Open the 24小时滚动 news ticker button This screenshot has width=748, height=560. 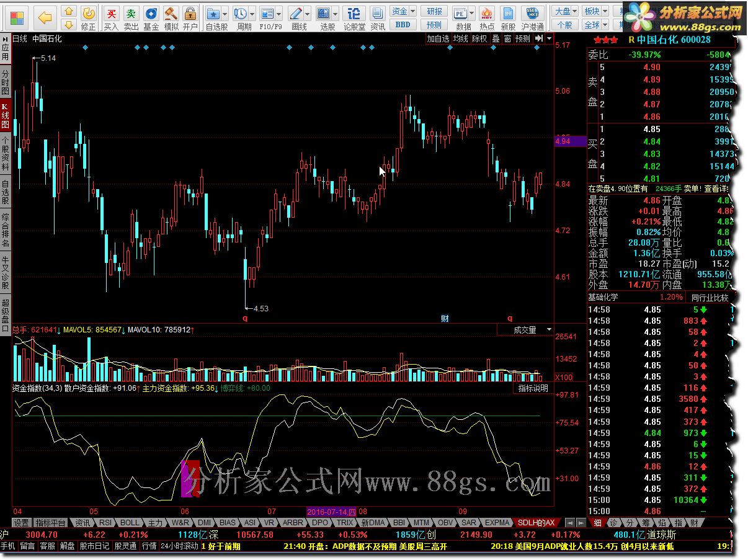coord(179,546)
